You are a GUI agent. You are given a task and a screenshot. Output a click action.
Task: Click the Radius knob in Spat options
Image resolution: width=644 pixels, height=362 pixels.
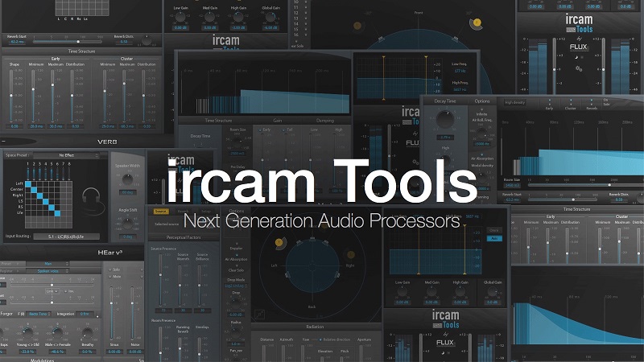236,333
